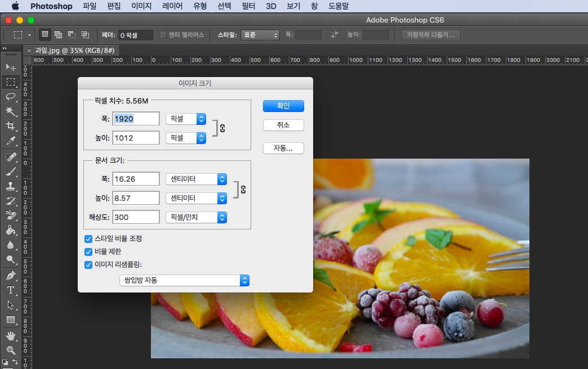The image size is (588, 369).
Task: Click the 해상도 field showing 300
Action: pyautogui.click(x=136, y=217)
